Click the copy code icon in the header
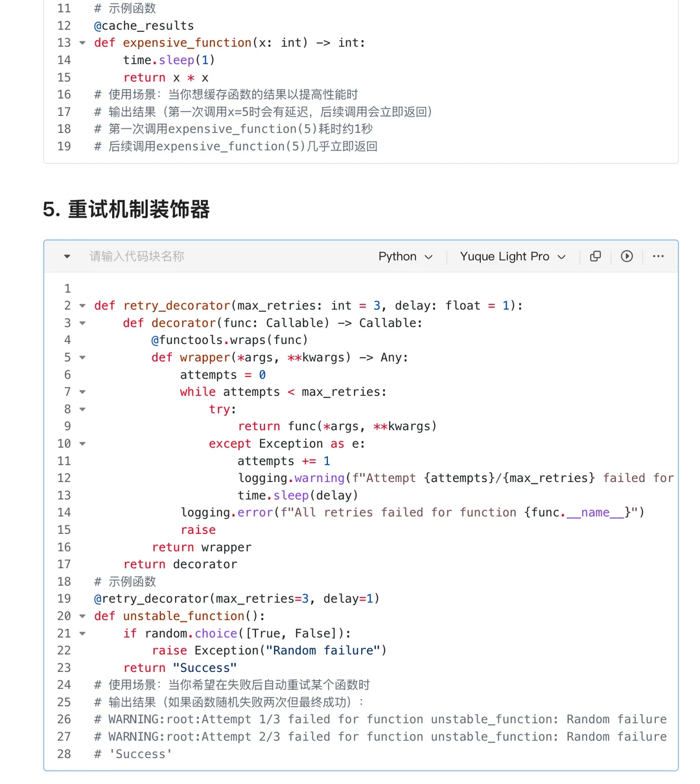 pos(595,256)
